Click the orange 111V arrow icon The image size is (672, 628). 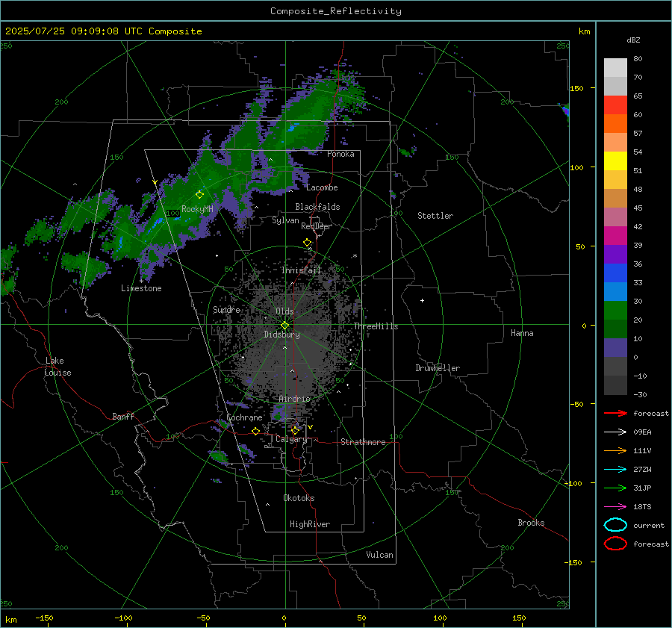615,450
